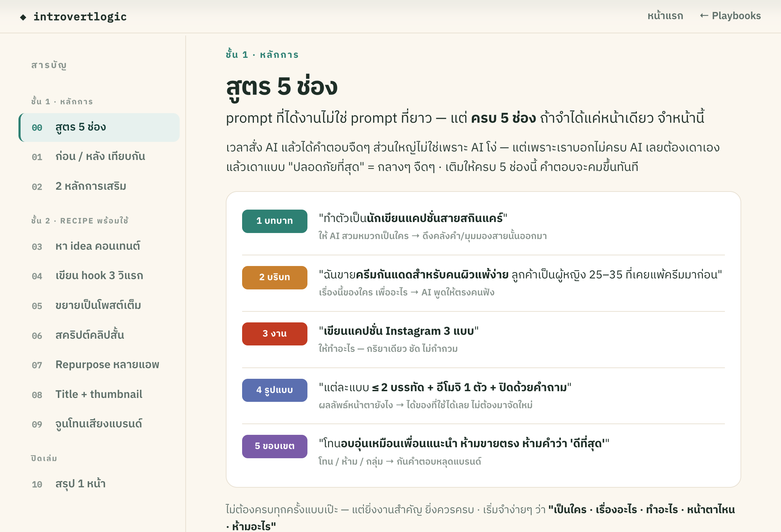Click the ชั้น 1 · หลักการ breadcrumb label above heading
781x532 pixels.
coord(262,54)
